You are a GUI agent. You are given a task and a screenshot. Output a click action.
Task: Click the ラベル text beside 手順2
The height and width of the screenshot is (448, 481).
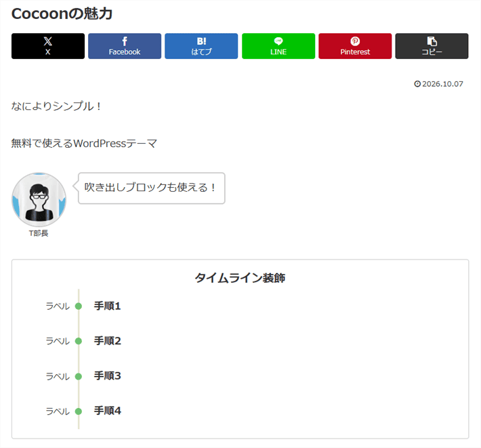click(58, 341)
